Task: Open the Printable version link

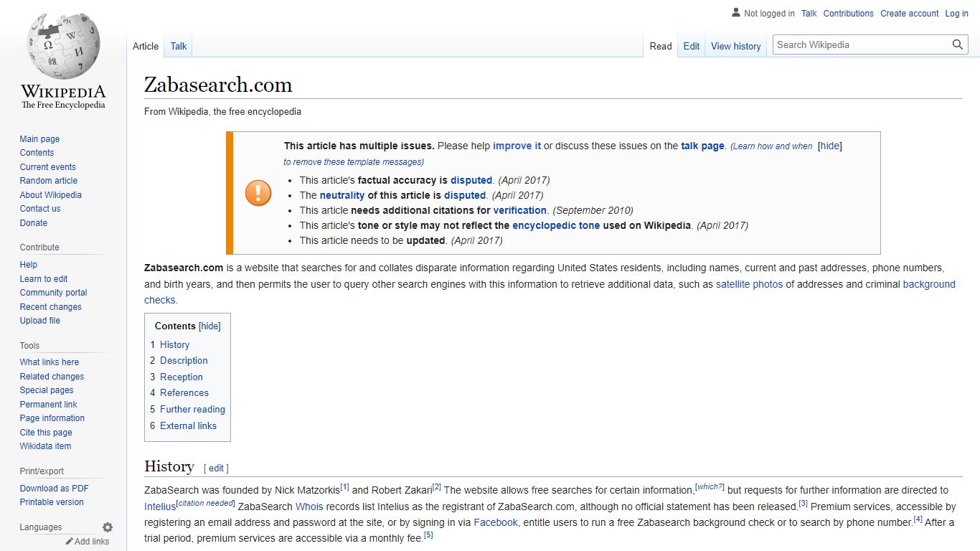Action: pos(52,502)
